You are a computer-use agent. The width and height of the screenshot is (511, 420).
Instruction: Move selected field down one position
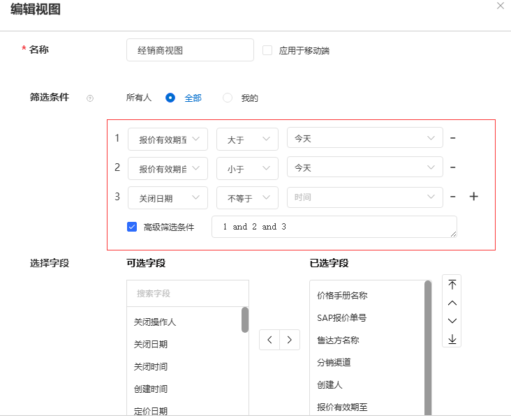(x=452, y=321)
